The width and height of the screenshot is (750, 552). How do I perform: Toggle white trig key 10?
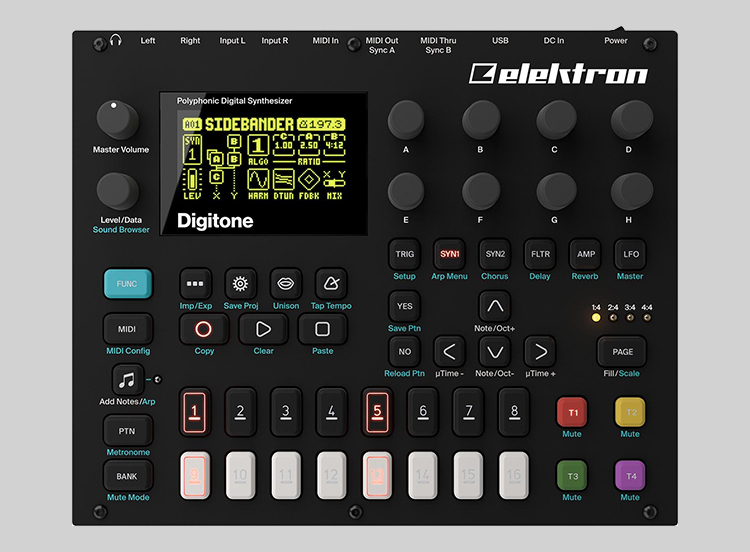[x=240, y=475]
